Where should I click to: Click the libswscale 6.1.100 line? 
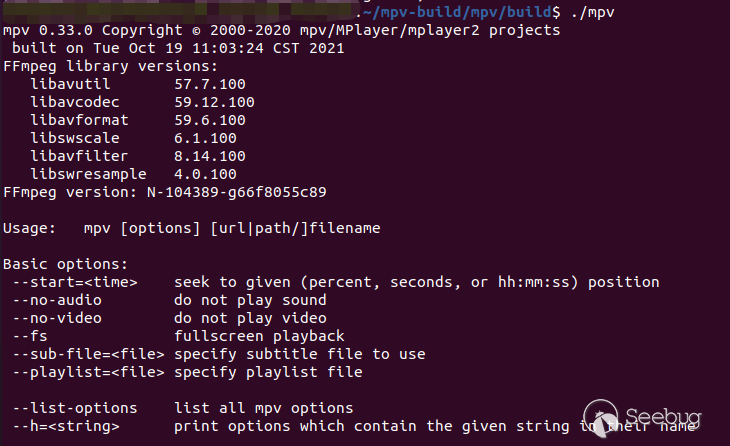[134, 138]
